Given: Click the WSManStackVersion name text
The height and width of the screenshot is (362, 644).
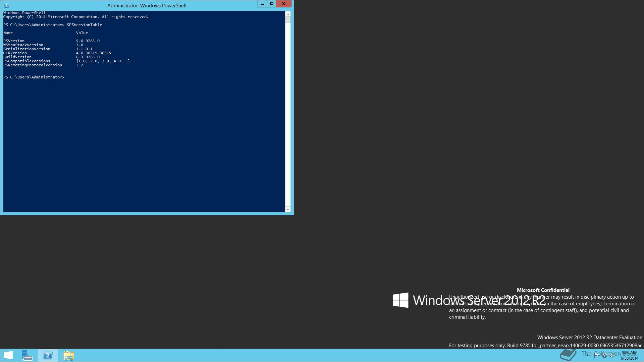Looking at the screenshot, I should point(23,45).
